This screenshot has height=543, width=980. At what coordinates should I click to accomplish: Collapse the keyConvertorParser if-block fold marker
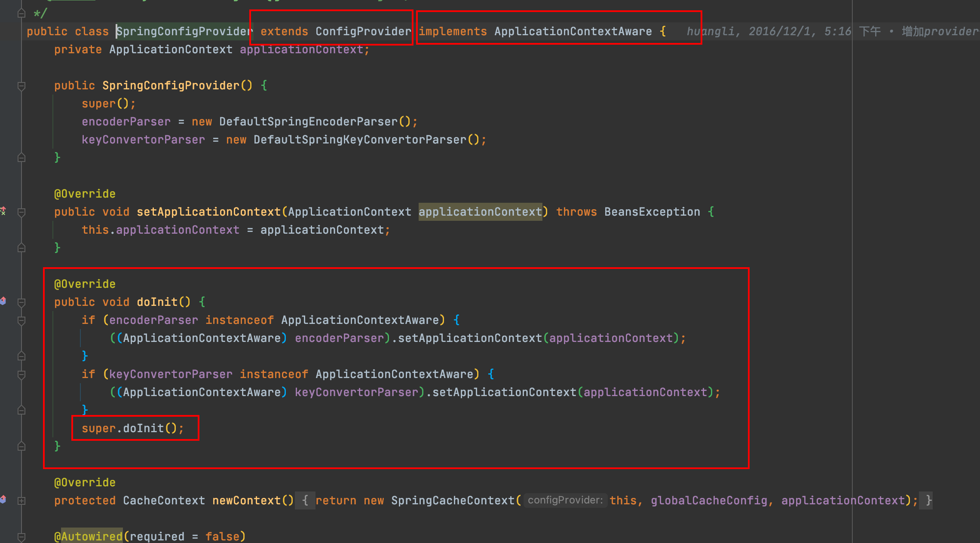click(21, 375)
